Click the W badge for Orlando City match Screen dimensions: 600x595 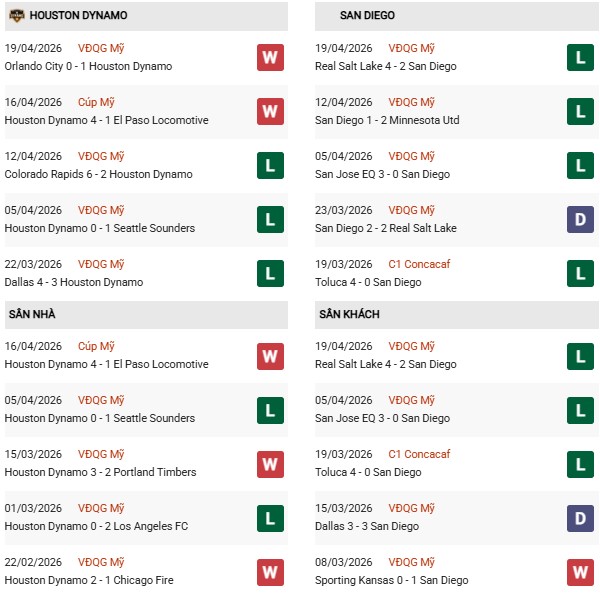[269, 57]
